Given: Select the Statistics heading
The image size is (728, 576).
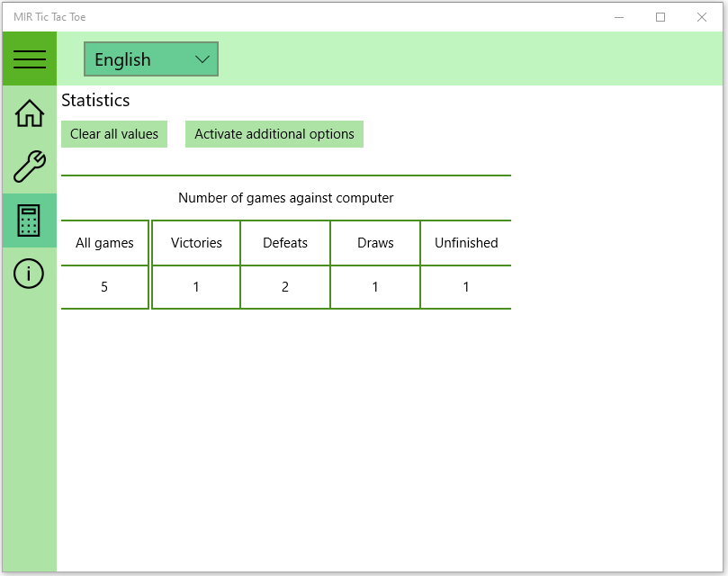Looking at the screenshot, I should [95, 100].
